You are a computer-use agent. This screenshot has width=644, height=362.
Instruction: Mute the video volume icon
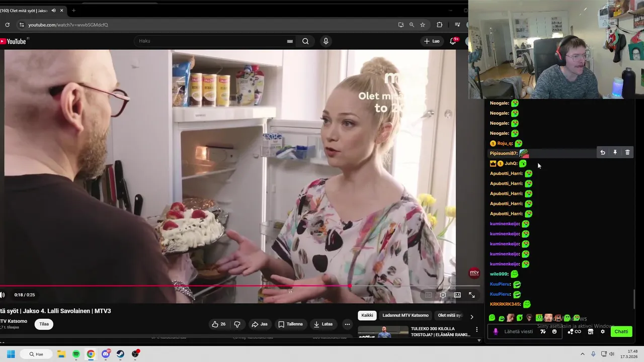pos(3,295)
